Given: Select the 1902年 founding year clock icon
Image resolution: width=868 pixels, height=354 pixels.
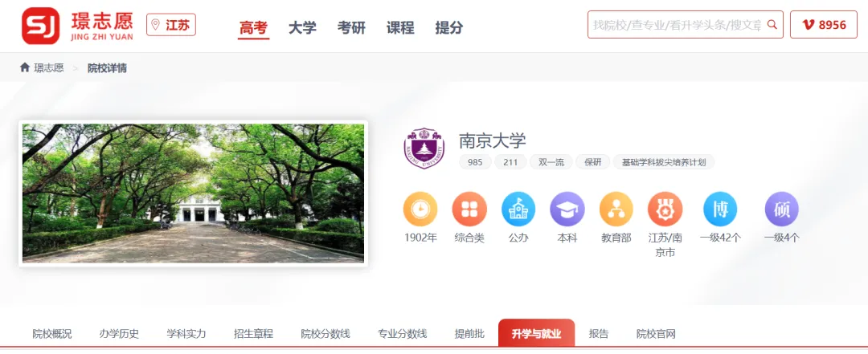Looking at the screenshot, I should (420, 209).
